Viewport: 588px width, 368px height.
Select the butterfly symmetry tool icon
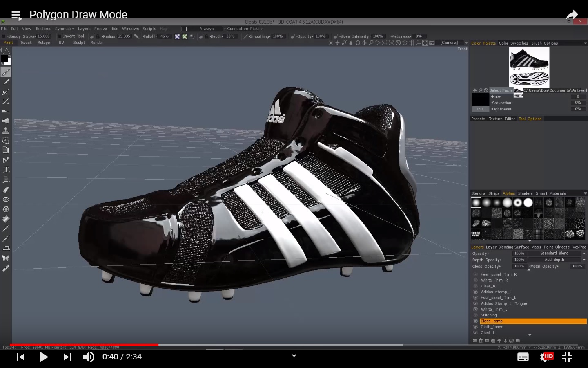pyautogui.click(x=6, y=258)
